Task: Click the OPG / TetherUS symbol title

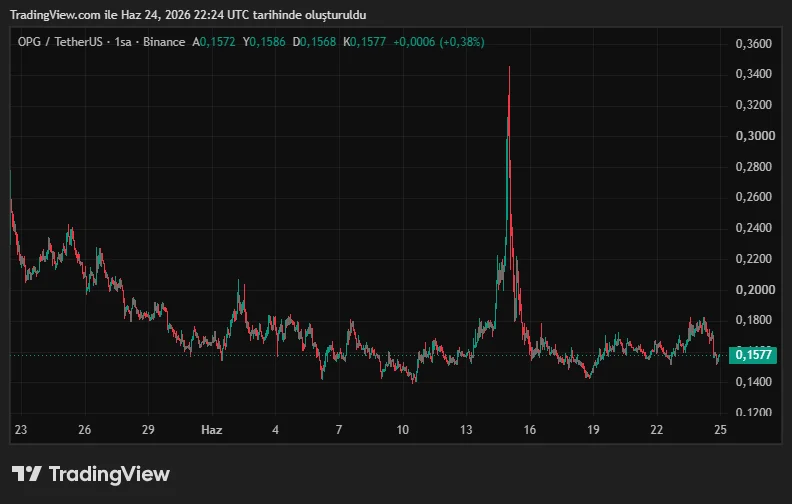Action: [60, 42]
